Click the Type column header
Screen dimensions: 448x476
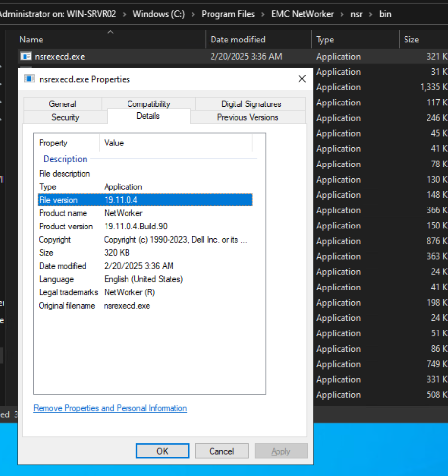325,39
